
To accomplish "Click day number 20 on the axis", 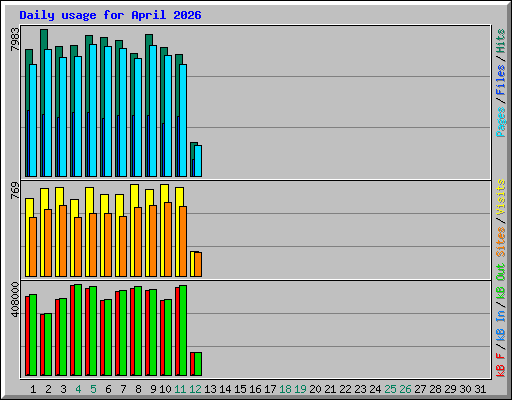I will pos(315,389).
